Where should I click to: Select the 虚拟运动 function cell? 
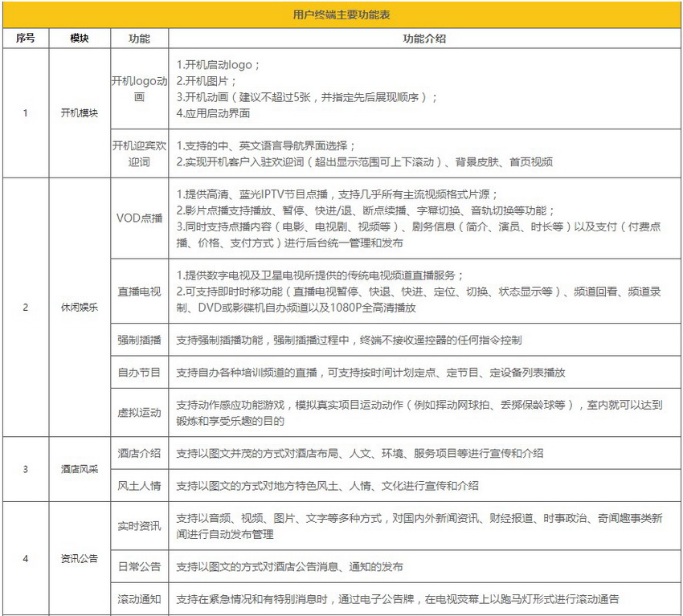tap(139, 412)
